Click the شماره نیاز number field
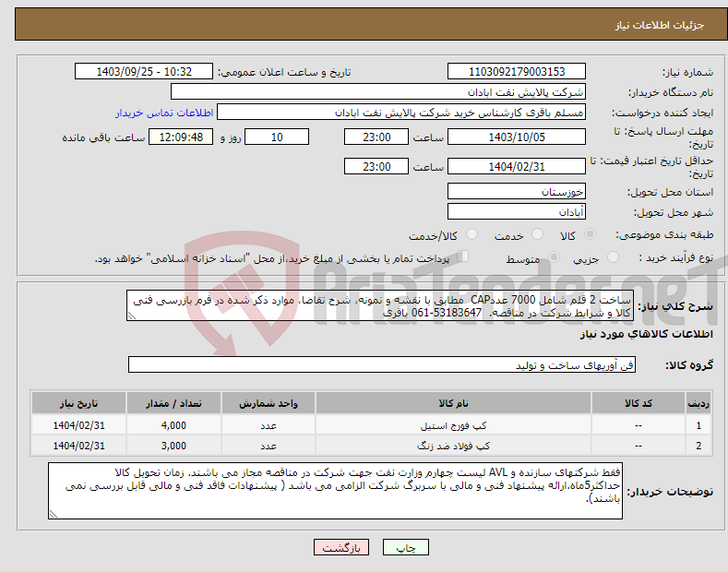This screenshot has height=572, width=728. pyautogui.click(x=517, y=72)
